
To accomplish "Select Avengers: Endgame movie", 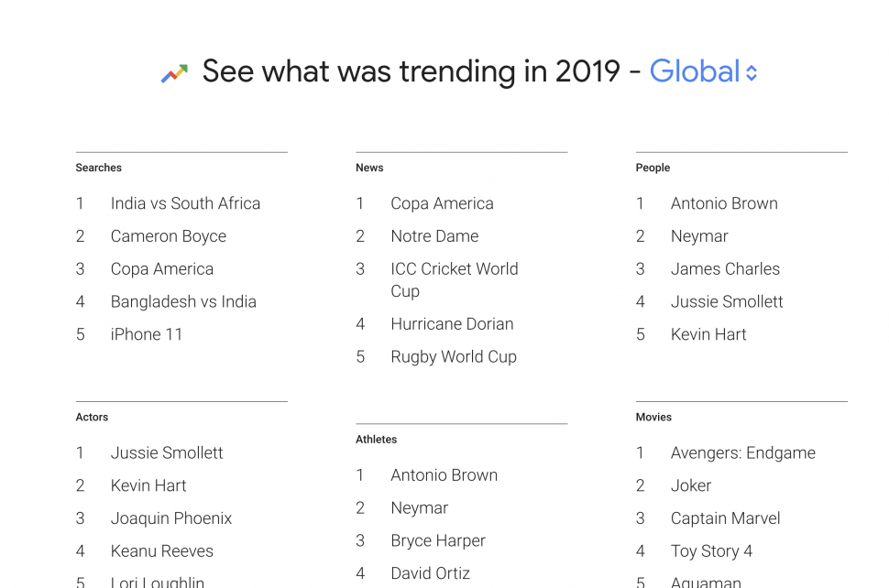I will 742,453.
